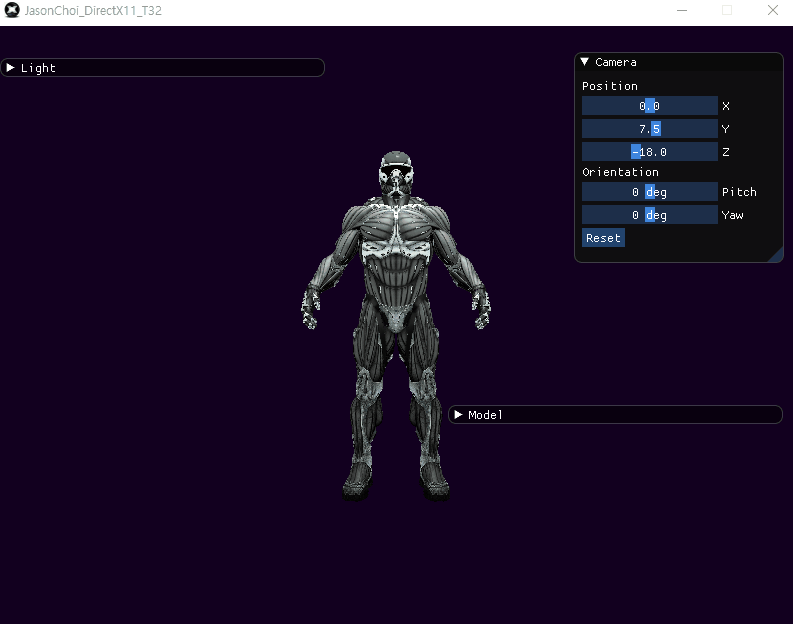
Task: Click the Pitch label
Action: [739, 192]
